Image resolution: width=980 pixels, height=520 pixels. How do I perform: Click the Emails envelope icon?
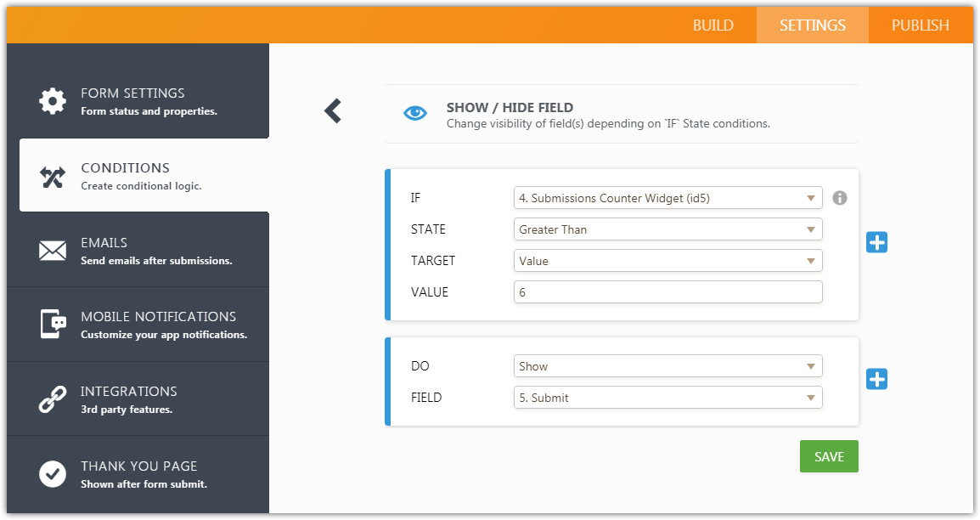pyautogui.click(x=53, y=250)
